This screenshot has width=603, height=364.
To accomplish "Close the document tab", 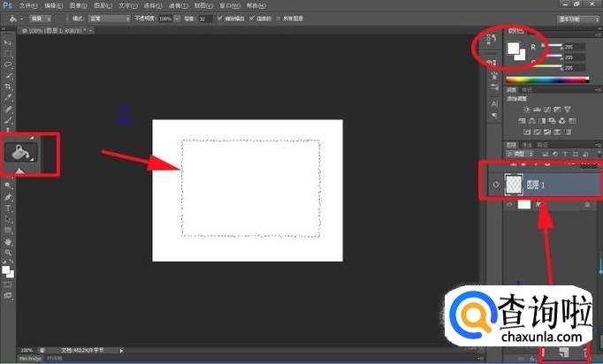I will (91, 30).
